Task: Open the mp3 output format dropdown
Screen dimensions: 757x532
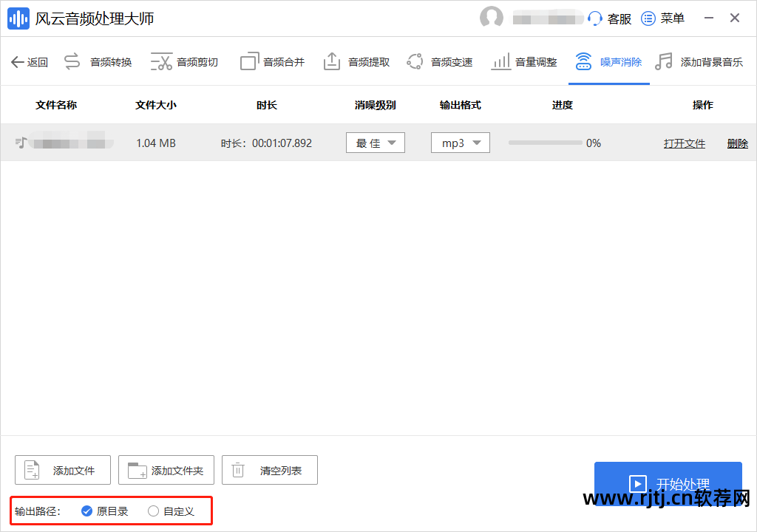Action: point(460,143)
